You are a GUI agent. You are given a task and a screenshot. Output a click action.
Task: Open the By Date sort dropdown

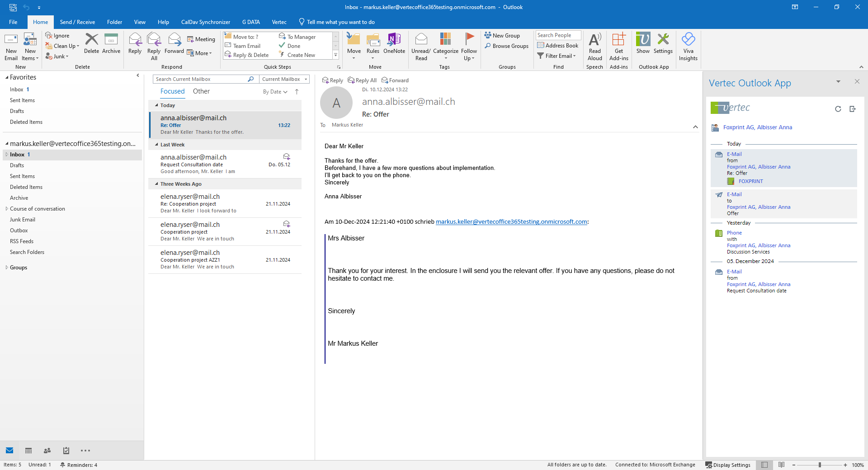(x=275, y=91)
